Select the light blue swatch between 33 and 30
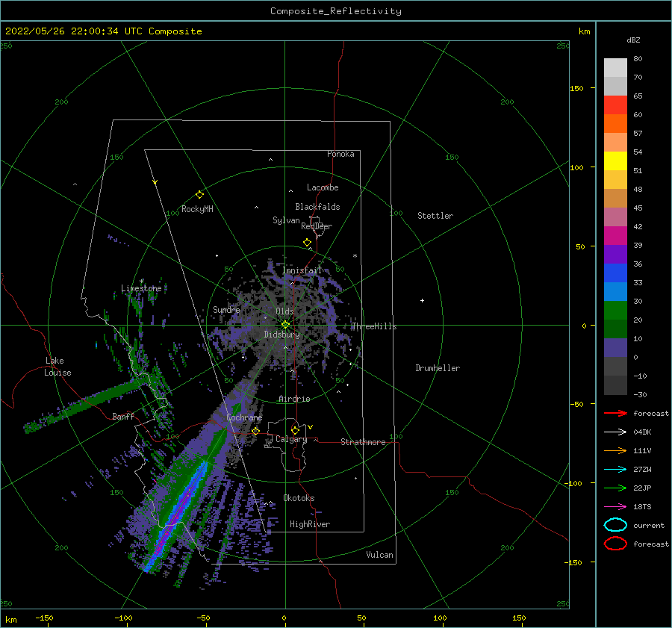672x628 pixels. point(615,291)
